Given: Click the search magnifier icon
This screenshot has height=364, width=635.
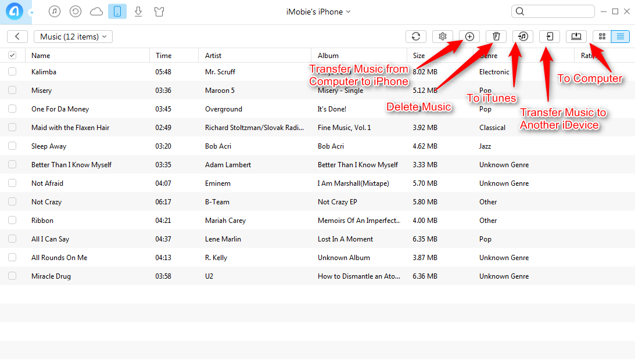Looking at the screenshot, I should tap(521, 12).
